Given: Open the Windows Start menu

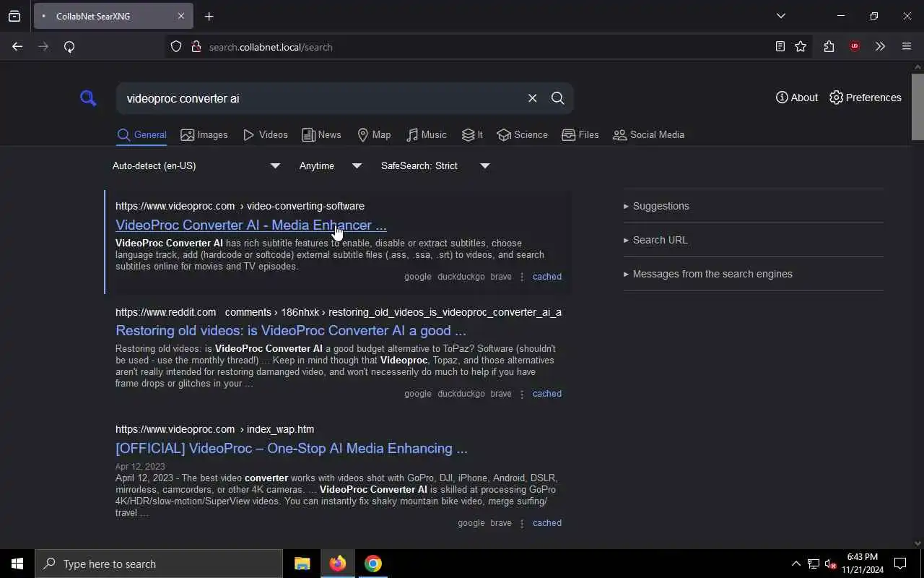Looking at the screenshot, I should 17,564.
